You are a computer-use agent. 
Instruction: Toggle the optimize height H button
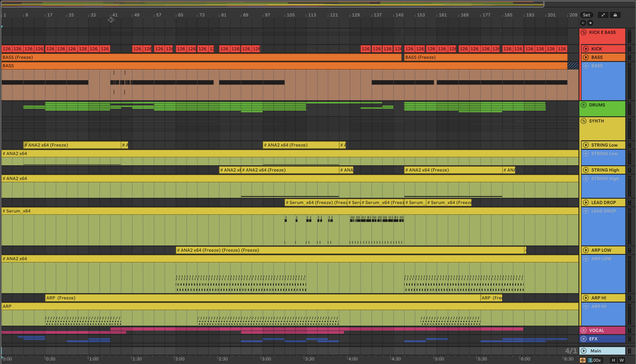click(x=613, y=360)
